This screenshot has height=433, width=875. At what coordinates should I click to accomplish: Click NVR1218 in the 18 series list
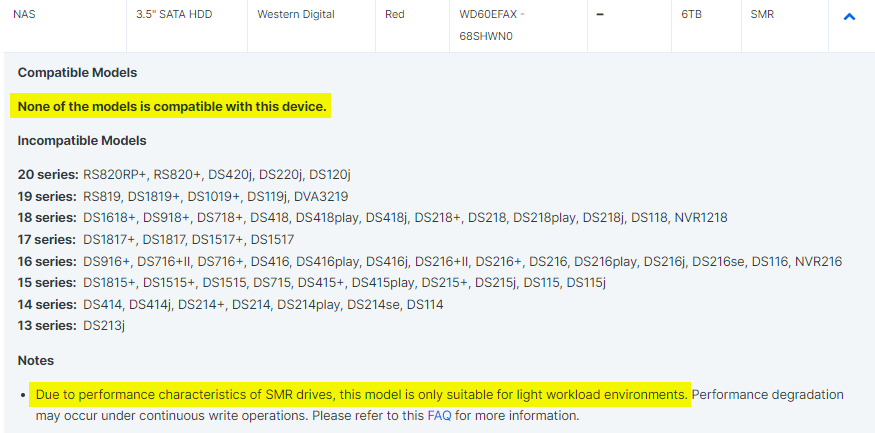point(701,218)
